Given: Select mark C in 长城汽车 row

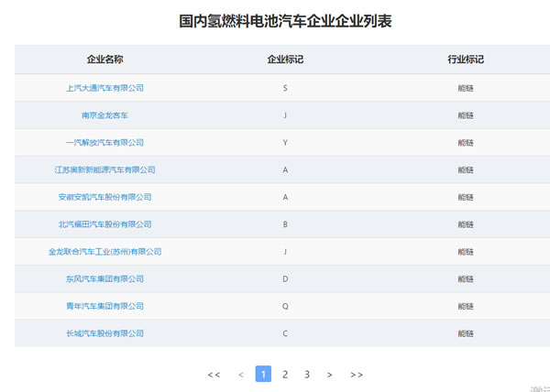Looking at the screenshot, I should 285,333.
